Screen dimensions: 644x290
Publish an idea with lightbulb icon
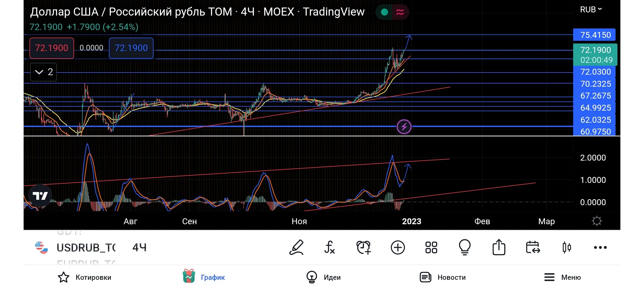[x=465, y=247]
